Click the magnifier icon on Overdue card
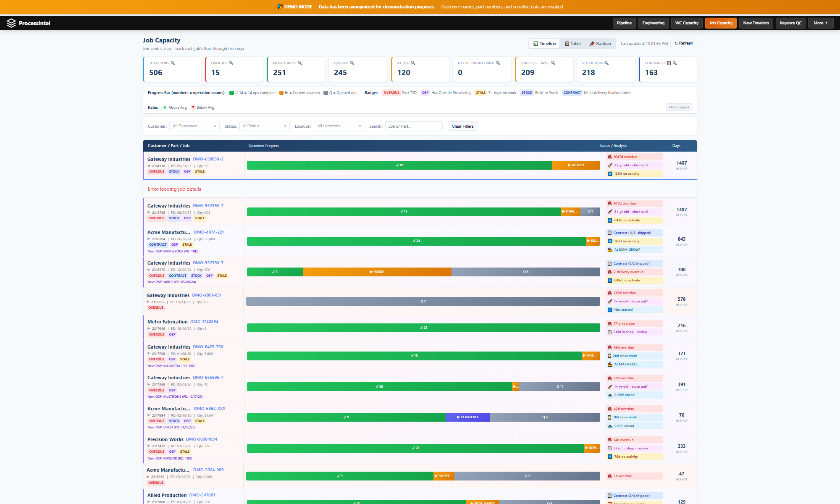This screenshot has width=840, height=504. coord(231,63)
